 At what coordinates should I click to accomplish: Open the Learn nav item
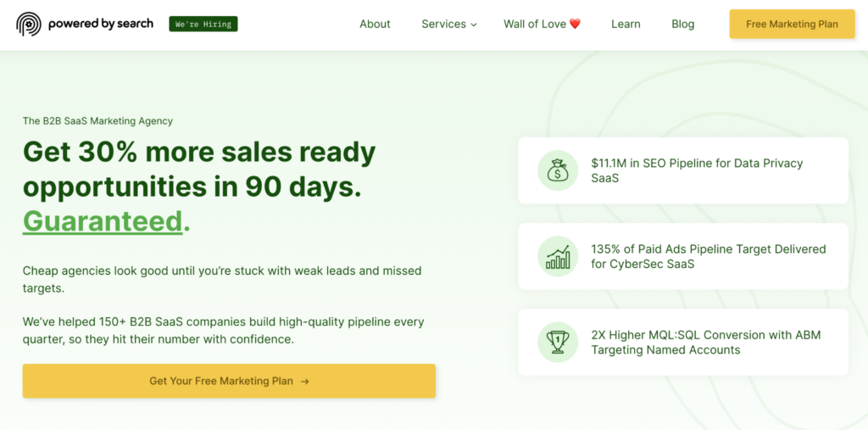[626, 24]
